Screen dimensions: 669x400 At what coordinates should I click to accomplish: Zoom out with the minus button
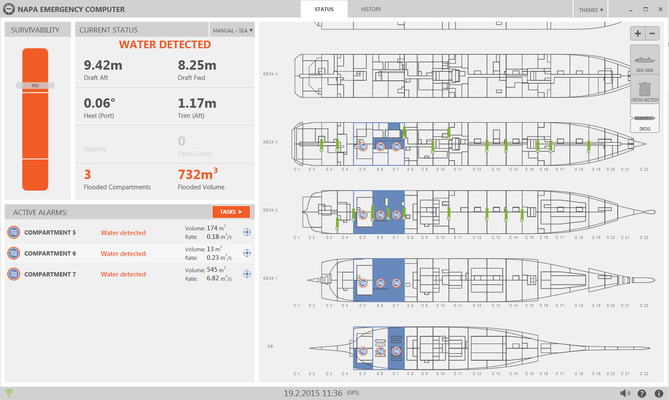pyautogui.click(x=652, y=33)
